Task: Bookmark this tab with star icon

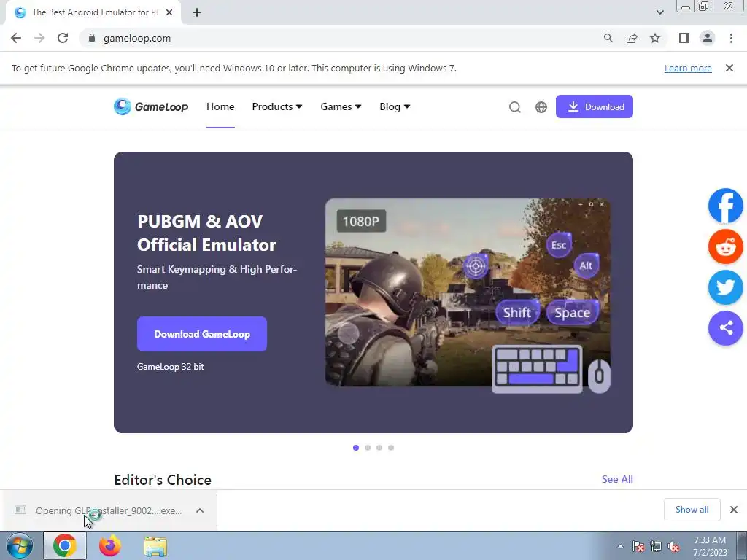Action: 655,38
